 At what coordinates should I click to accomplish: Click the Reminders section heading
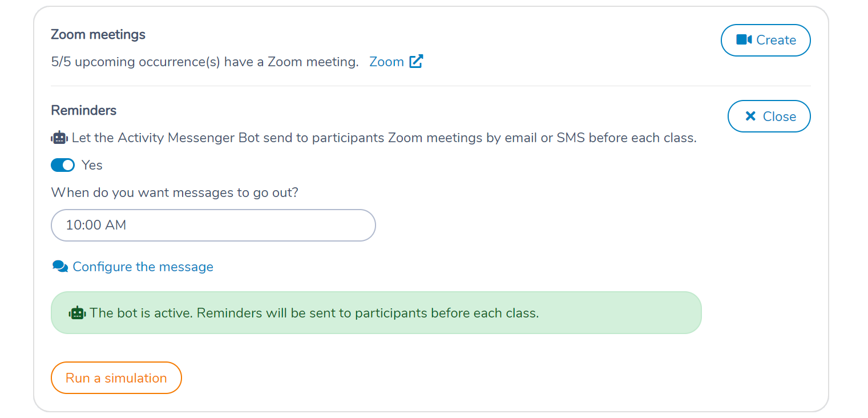click(84, 110)
